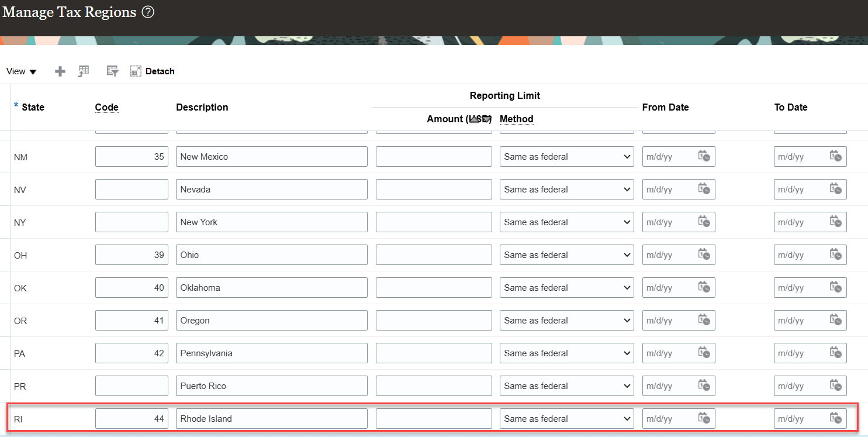Click the duplicate row icon in the toolbar
Screen dimensions: 868x437
pos(83,71)
